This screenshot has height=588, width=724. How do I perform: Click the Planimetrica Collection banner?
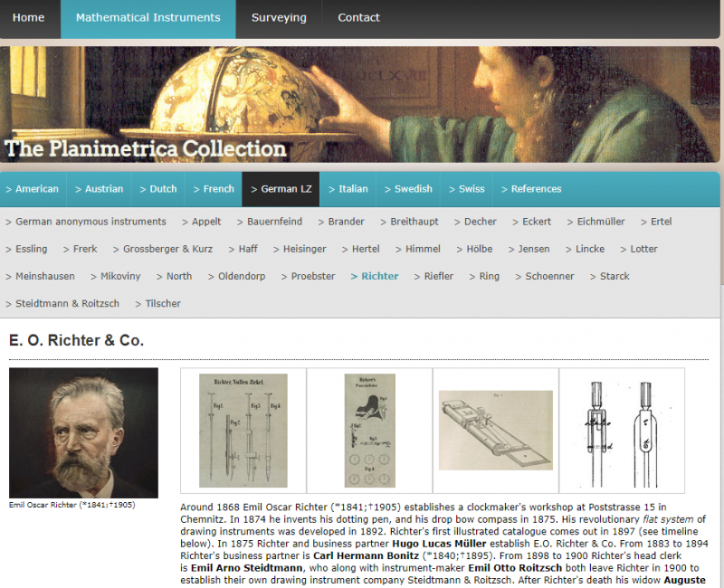[x=360, y=104]
